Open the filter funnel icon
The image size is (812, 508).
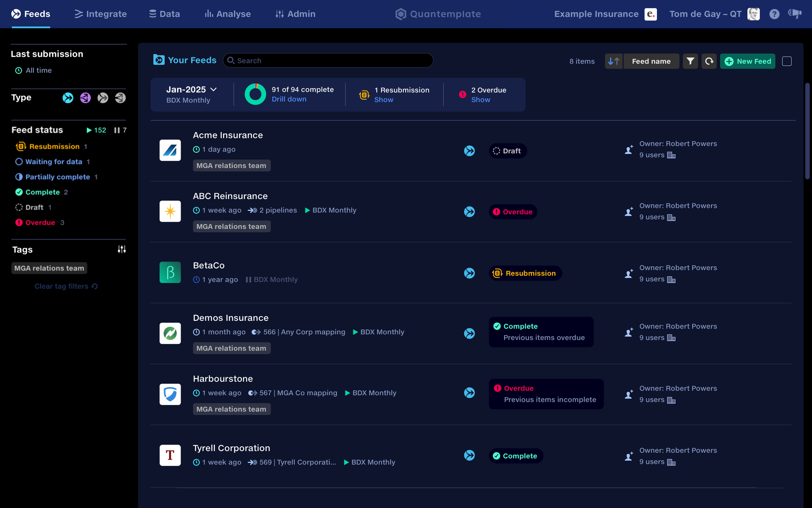pos(690,61)
